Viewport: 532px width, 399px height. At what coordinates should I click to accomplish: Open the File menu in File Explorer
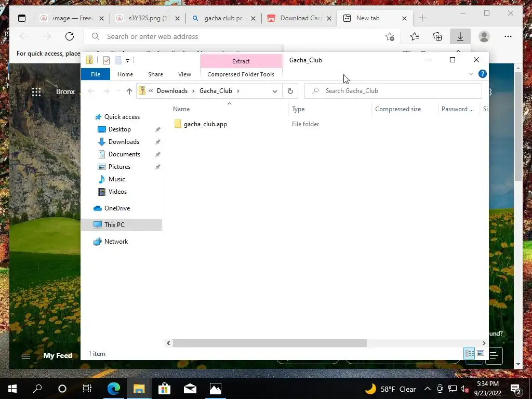coord(96,74)
